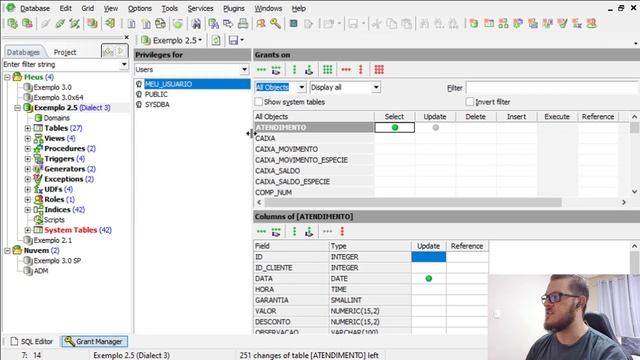Viewport: 640px width, 360px height.
Task: Click the Grants on horizontal scrollbar
Action: click(413, 202)
